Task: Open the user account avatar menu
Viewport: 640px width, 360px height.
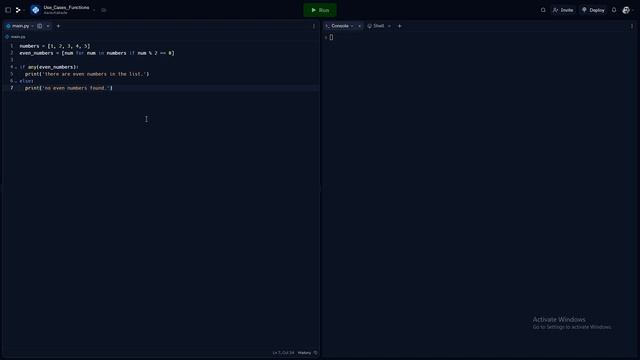Action: 626,10
